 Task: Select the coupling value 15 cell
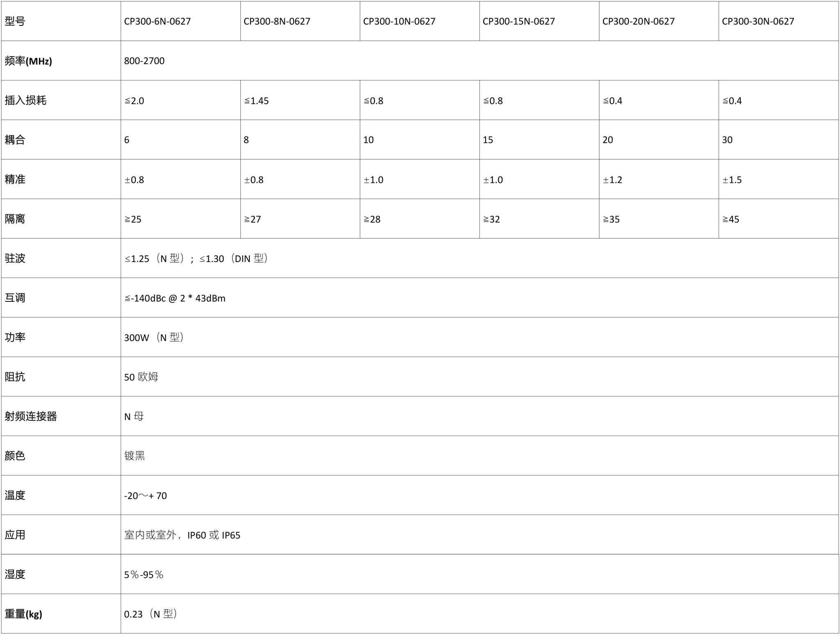539,140
